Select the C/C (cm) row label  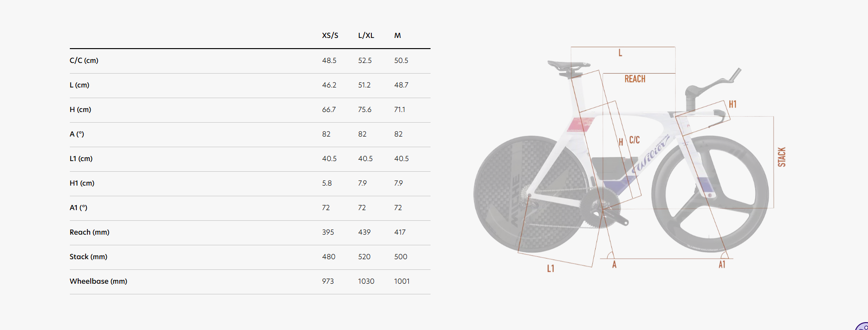(84, 61)
